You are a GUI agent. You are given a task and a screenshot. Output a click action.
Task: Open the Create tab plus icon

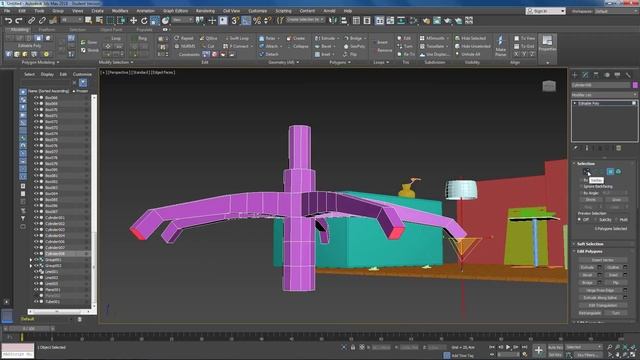(575, 75)
